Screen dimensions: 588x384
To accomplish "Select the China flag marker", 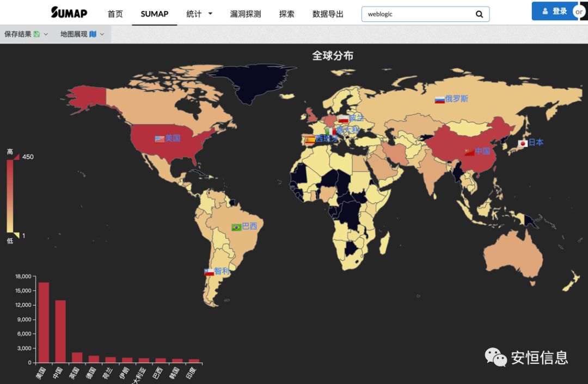I will (x=469, y=153).
